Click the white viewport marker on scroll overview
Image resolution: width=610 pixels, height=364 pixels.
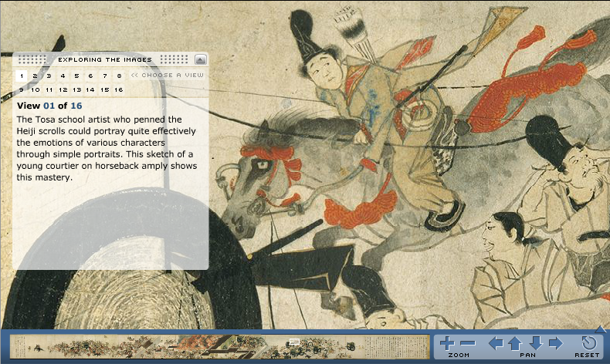pyautogui.click(x=294, y=342)
